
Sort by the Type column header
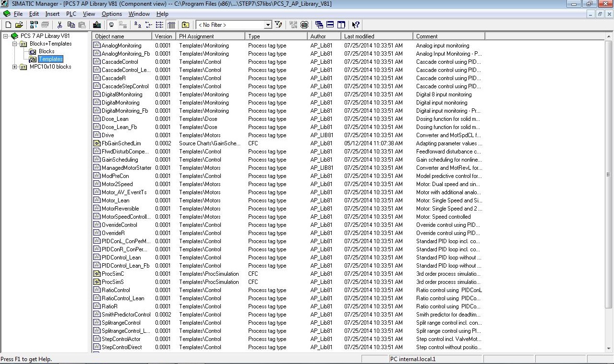(x=276, y=36)
